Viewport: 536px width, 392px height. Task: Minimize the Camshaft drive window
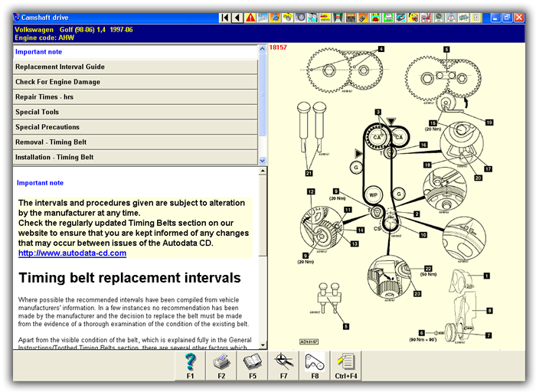(x=495, y=18)
